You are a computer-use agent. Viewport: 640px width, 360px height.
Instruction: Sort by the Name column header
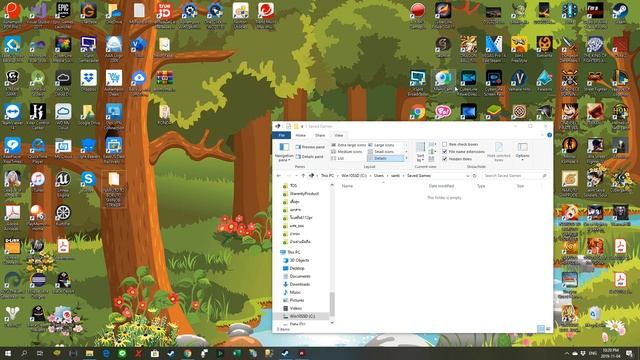347,186
